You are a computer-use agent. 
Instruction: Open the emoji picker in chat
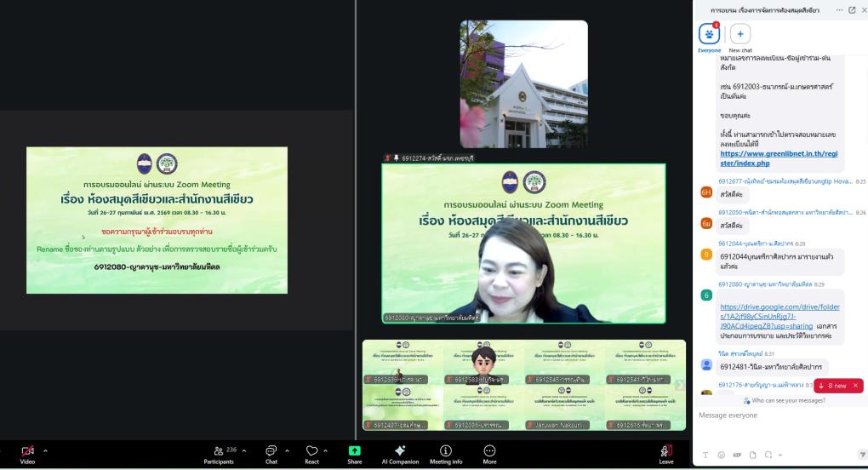coord(722,455)
